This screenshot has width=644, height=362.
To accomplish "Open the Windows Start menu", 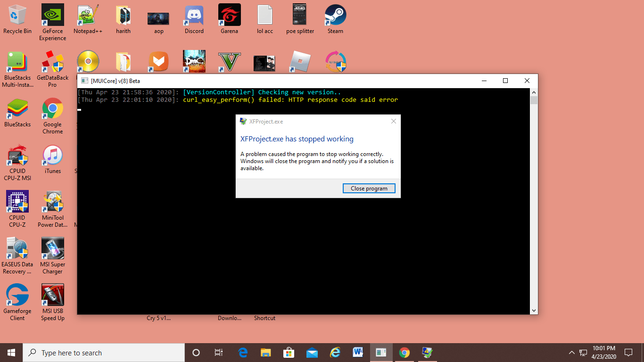I will click(x=11, y=353).
